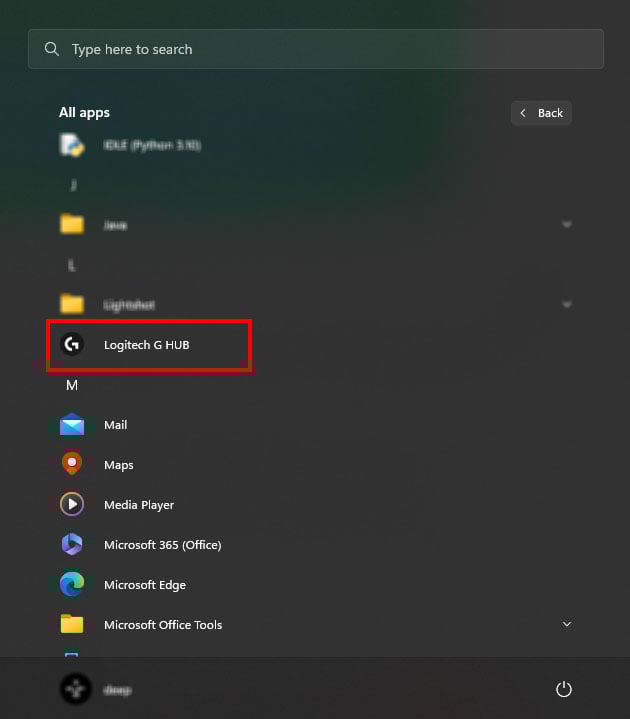The image size is (630, 719).
Task: Expand the Java folder chevron
Action: (567, 224)
